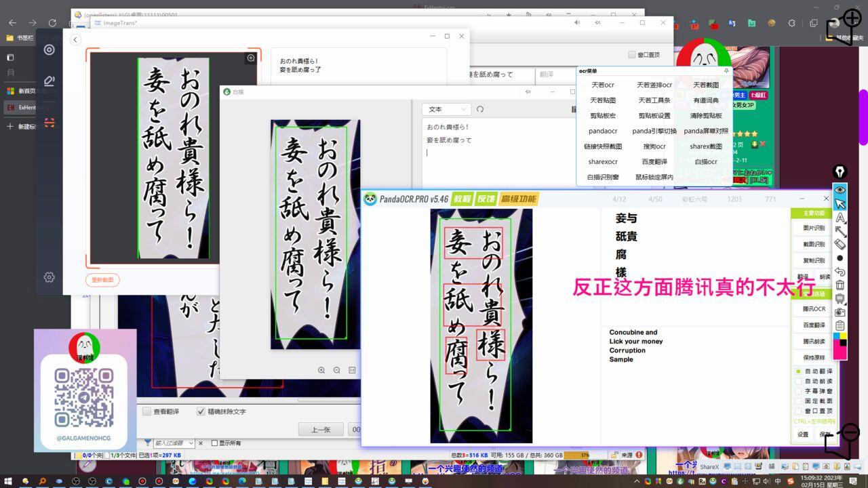Click the trash can icon in annotation toolbar
This screenshot has width=868, height=488.
tap(840, 285)
